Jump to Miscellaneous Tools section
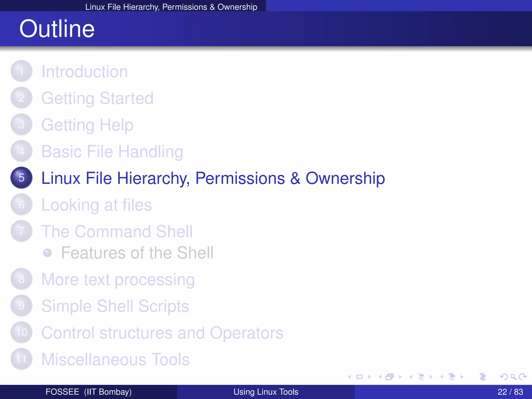Viewport: 532px width, 399px height. point(115,360)
